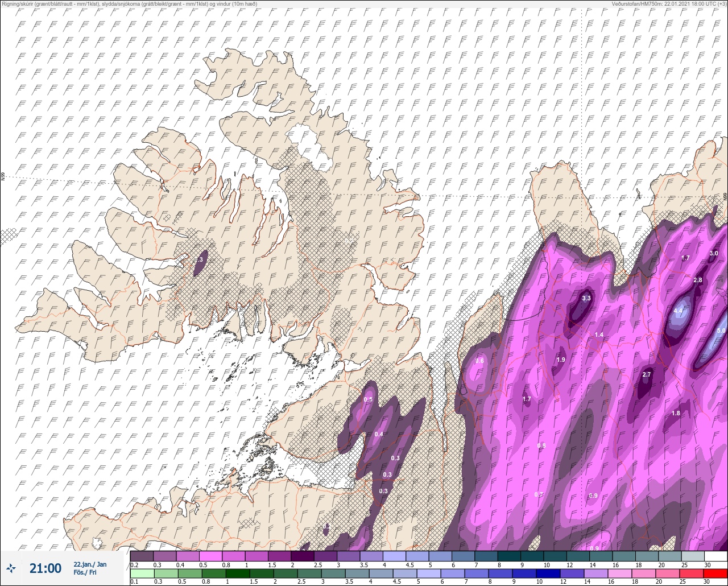Click the 5.0 precipitation value at the right edge

[x=721, y=331]
